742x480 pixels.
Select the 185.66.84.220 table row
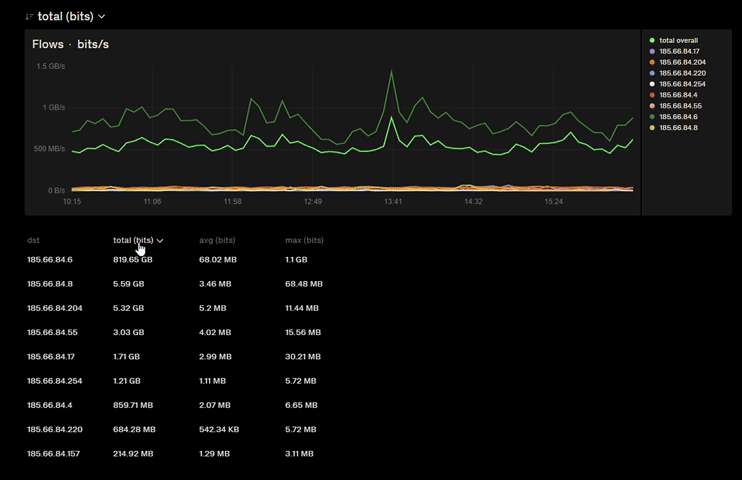(x=54, y=430)
